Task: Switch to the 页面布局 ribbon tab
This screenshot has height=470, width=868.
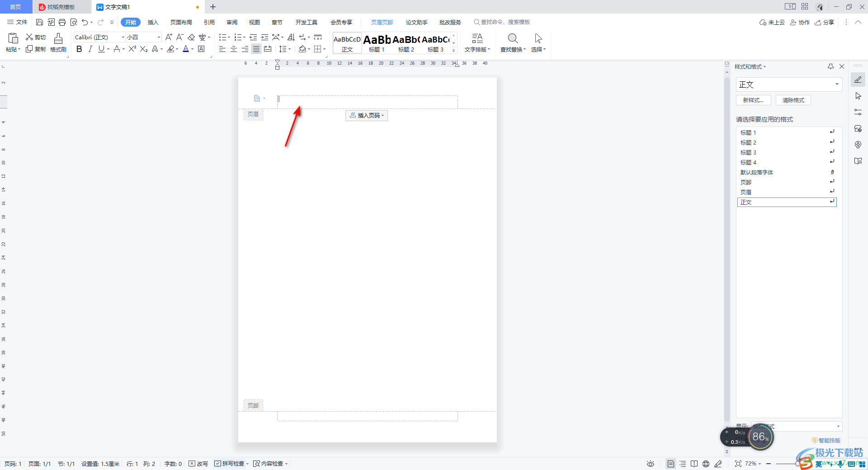Action: (181, 22)
